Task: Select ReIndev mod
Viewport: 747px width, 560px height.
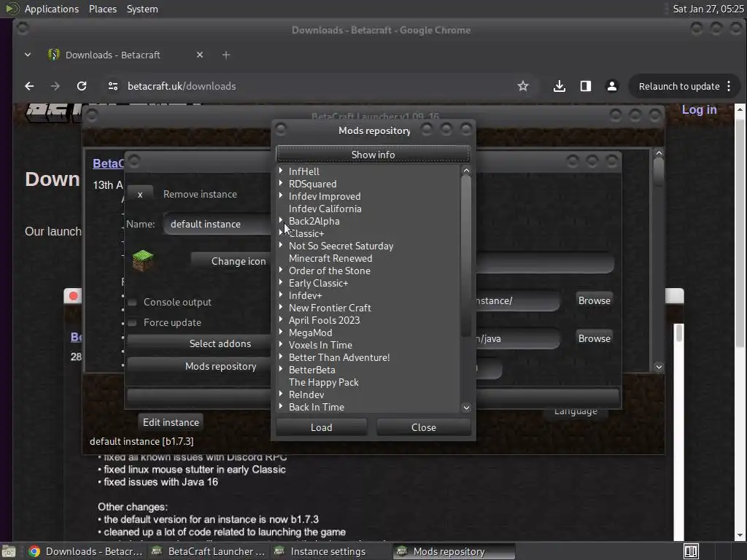Action: coord(306,394)
